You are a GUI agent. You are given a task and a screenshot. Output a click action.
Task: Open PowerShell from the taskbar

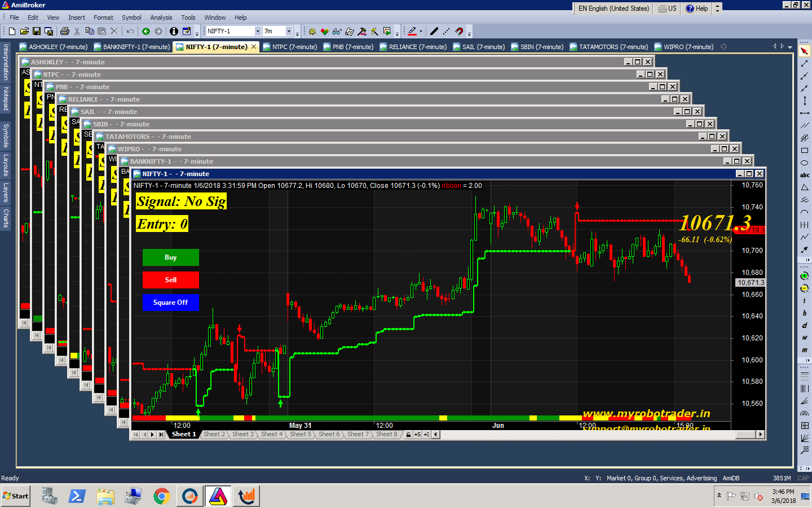(77, 496)
